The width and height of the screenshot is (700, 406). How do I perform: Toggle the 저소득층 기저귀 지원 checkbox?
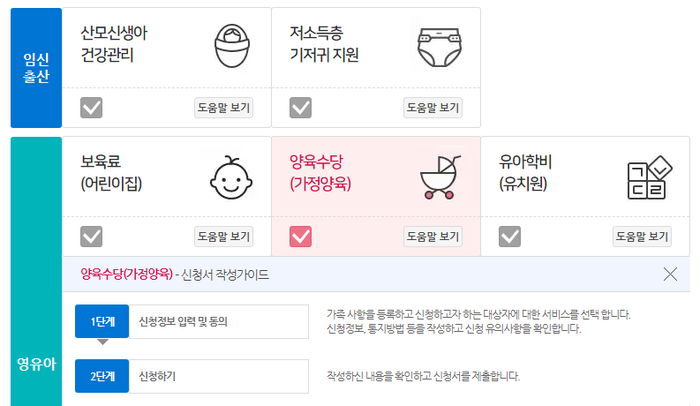301,107
